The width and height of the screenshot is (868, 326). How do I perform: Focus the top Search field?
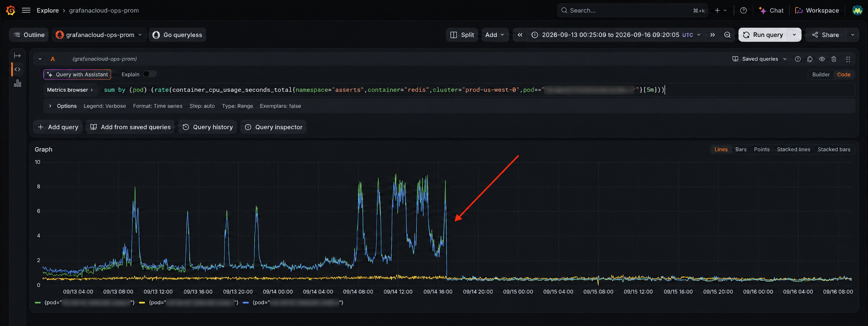(632, 10)
